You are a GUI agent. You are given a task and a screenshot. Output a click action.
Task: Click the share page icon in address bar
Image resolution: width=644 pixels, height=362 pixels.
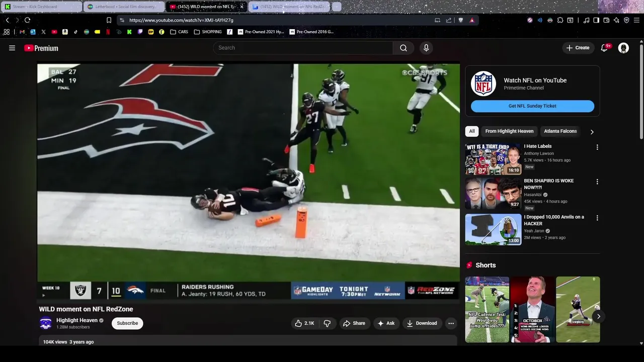[x=448, y=20]
